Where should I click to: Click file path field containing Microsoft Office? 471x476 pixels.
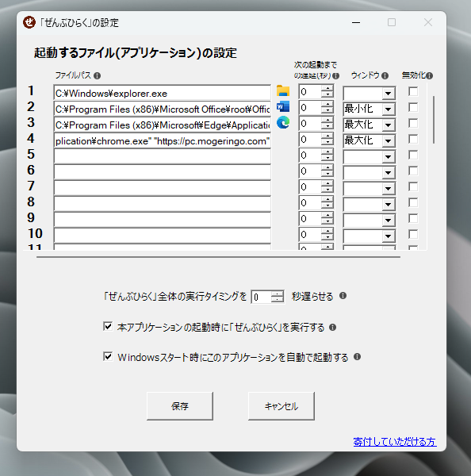(162, 109)
